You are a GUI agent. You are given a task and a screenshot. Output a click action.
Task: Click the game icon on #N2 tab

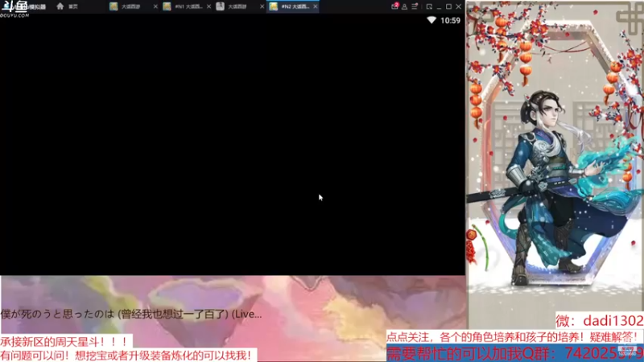[274, 6]
